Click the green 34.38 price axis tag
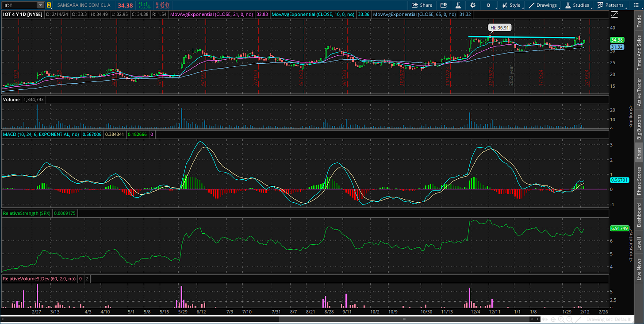Viewport: 644px width, 324px height. click(617, 40)
